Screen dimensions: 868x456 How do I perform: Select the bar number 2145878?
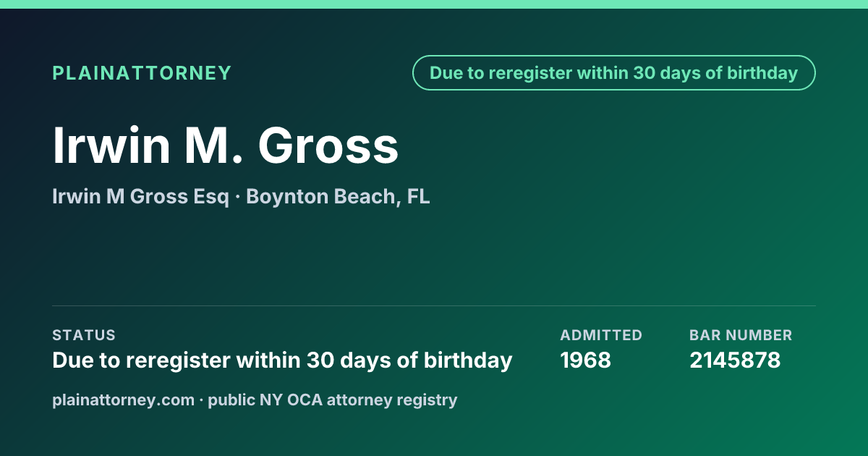coord(735,360)
